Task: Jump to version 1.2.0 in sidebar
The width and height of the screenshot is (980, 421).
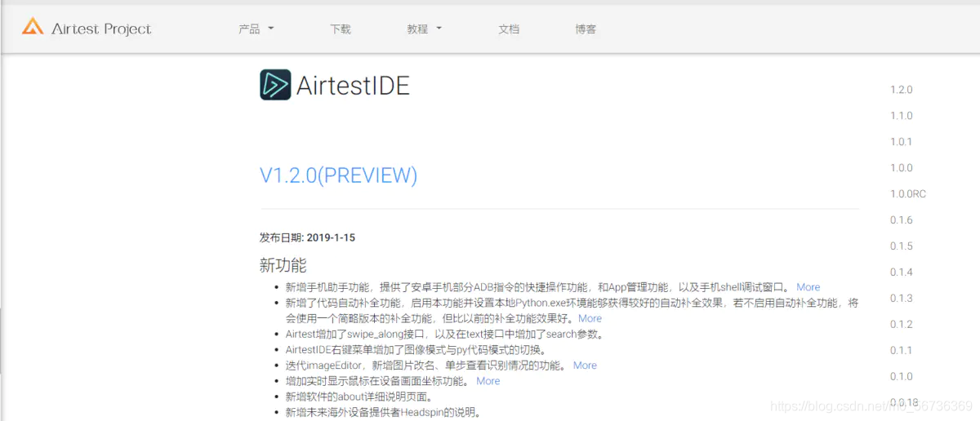Action: 902,90
